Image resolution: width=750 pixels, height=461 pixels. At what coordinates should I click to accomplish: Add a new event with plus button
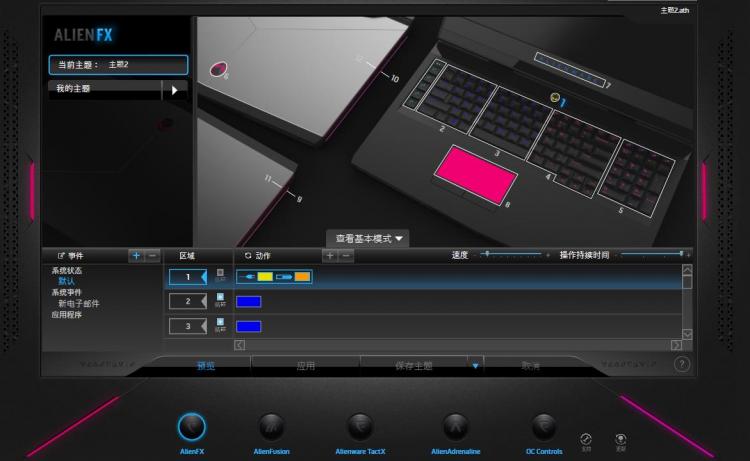[x=136, y=256]
